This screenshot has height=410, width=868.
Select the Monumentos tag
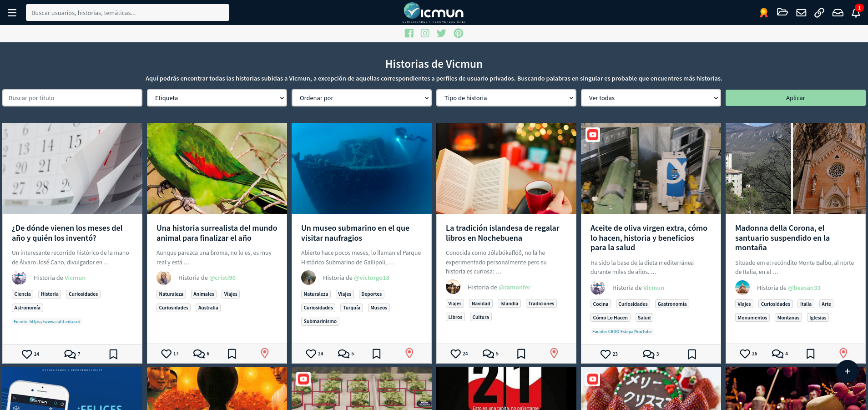pyautogui.click(x=752, y=318)
